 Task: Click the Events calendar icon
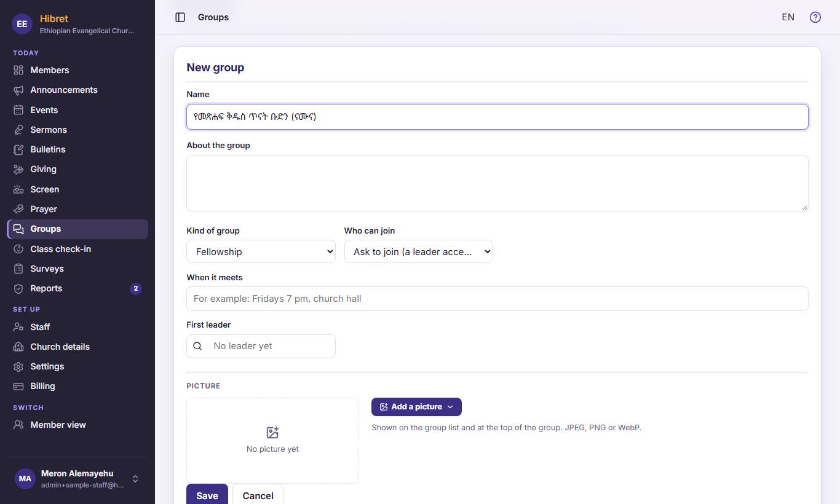coord(18,110)
